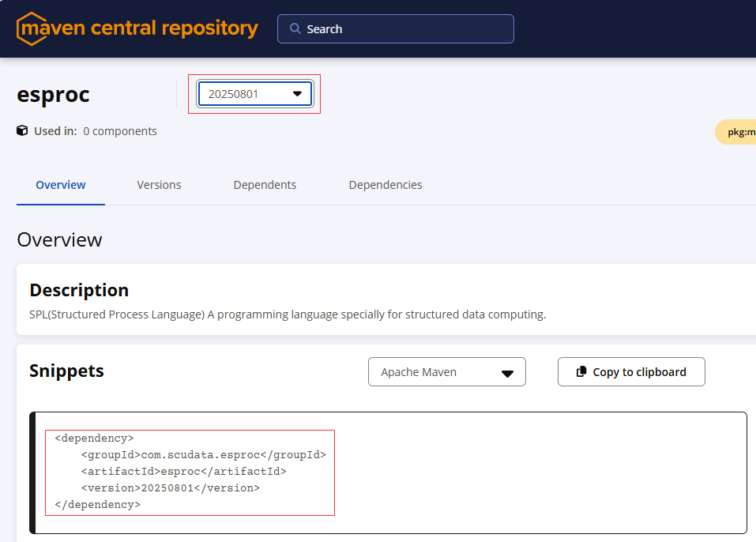The image size is (756, 542).
Task: Click the artifactId line in the snippet
Action: pos(183,471)
